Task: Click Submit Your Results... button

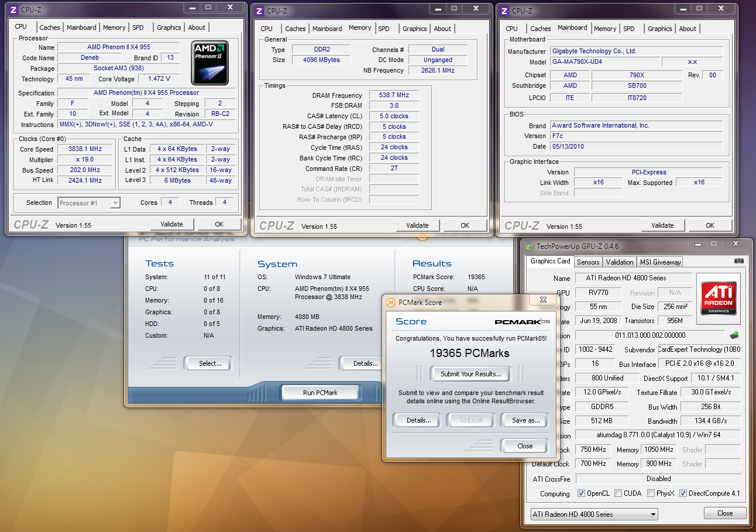Action: [470, 374]
